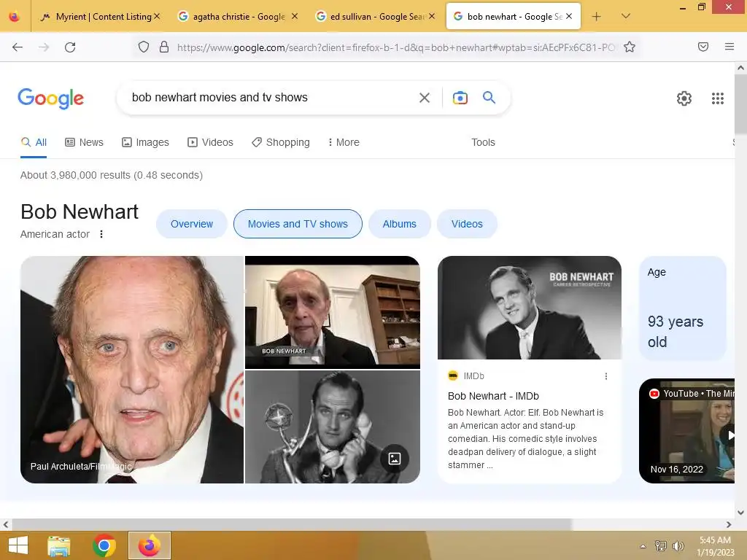747x560 pixels.
Task: Click the Movies and TV shows chip
Action: (298, 224)
